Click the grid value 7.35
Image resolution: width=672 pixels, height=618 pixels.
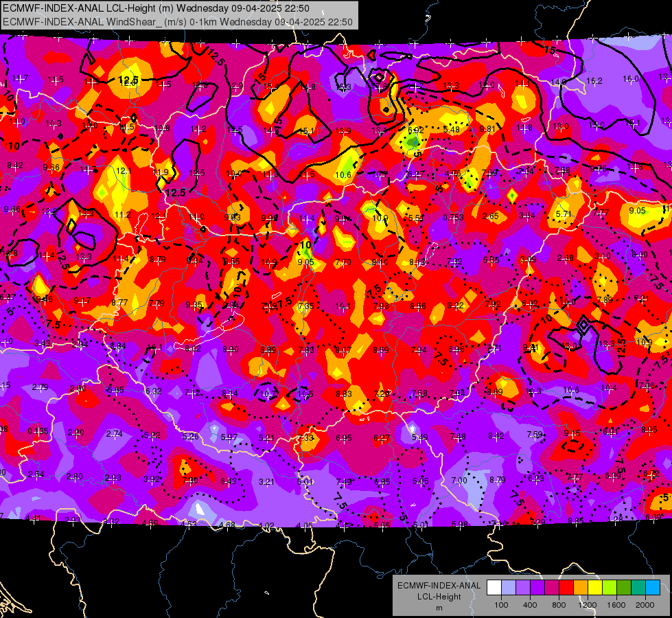pos(306,306)
